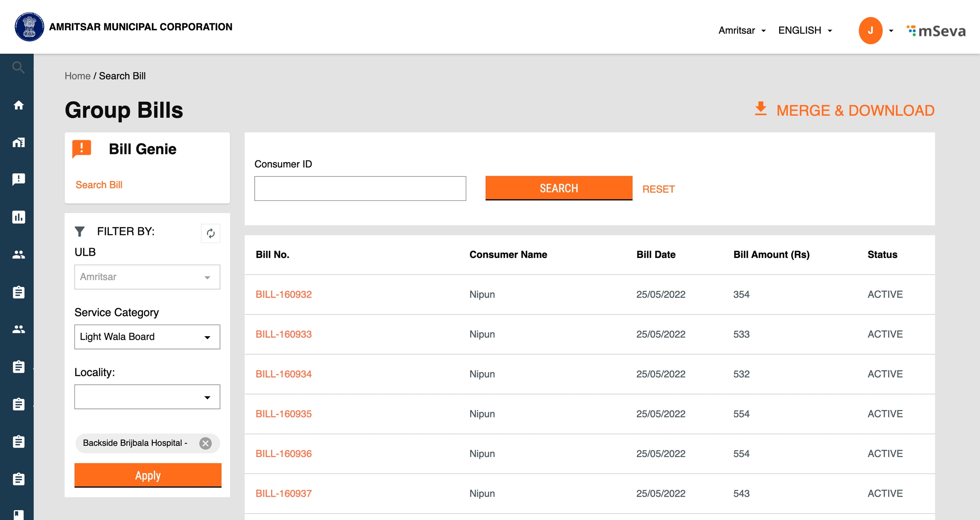This screenshot has width=980, height=520.
Task: Focus the Consumer ID input field
Action: 360,189
